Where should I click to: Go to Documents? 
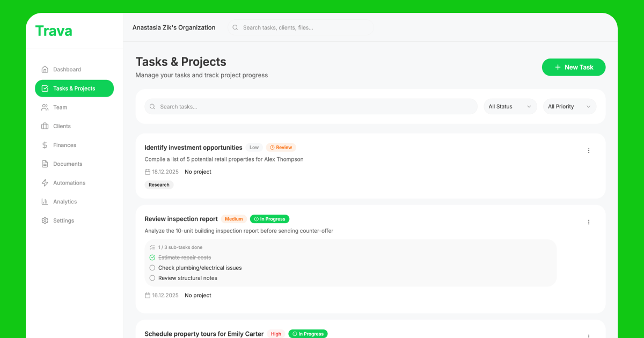74,164
